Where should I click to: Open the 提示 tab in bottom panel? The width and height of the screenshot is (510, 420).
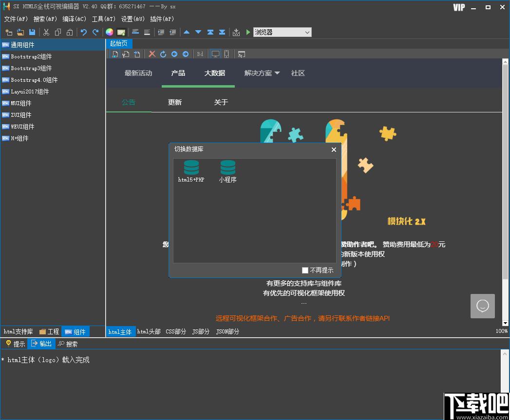point(15,344)
